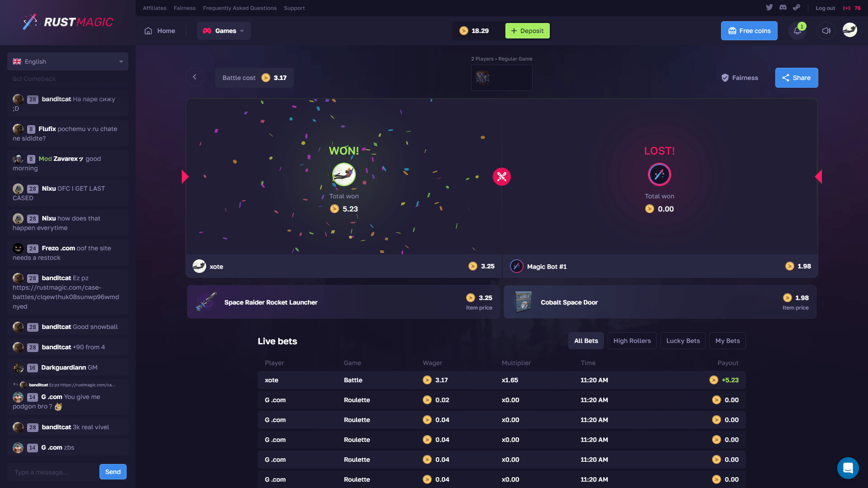The width and height of the screenshot is (868, 488).
Task: Click the xote Battle bet row
Action: (502, 380)
